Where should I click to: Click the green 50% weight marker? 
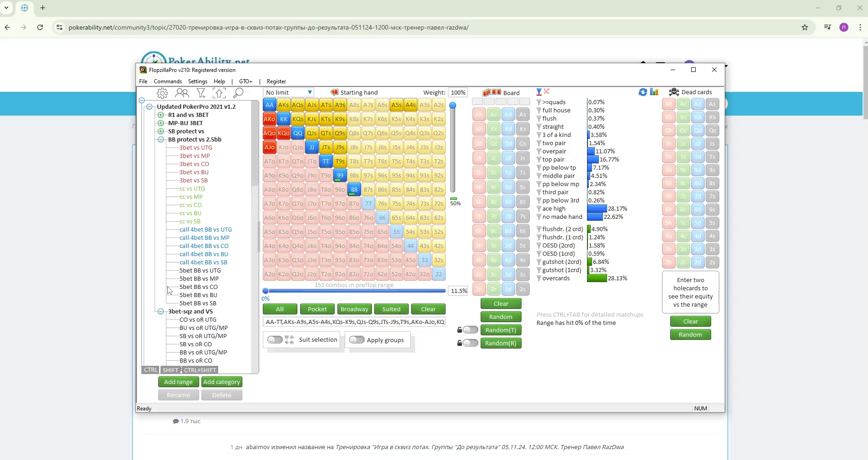[x=453, y=199]
